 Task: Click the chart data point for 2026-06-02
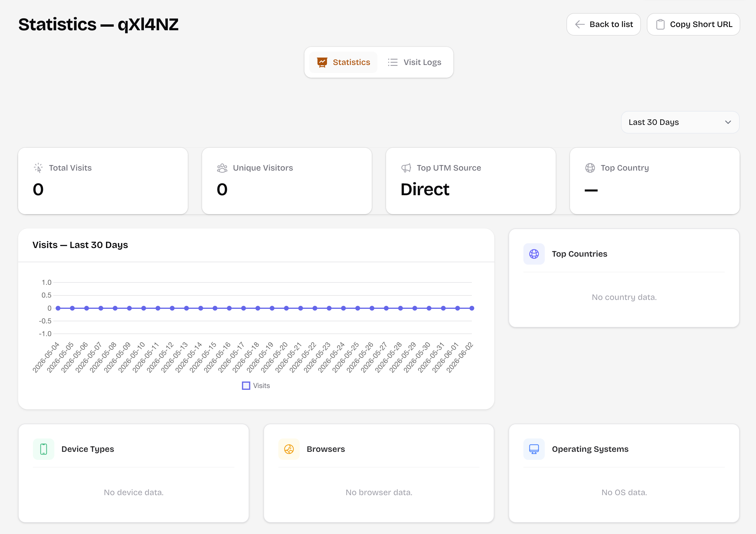(x=471, y=308)
